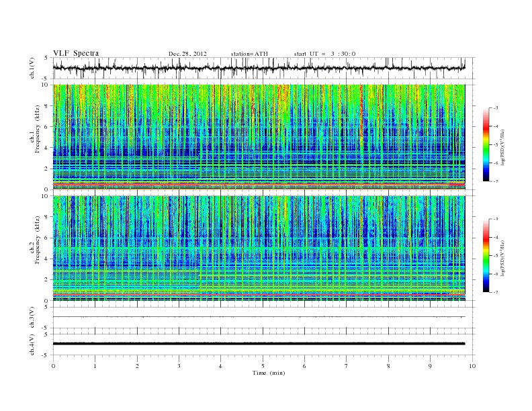Image resolution: width=532 pixels, height=411 pixels.
Task: Click the "8" kHz tick on ch.1 axis
Action: click(x=47, y=106)
